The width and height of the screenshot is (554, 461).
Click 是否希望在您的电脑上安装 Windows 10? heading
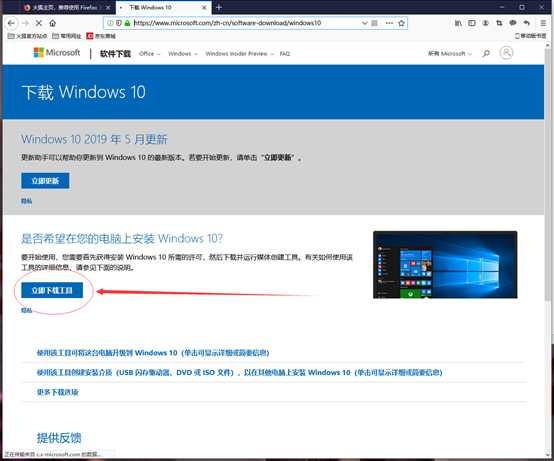pos(122,238)
